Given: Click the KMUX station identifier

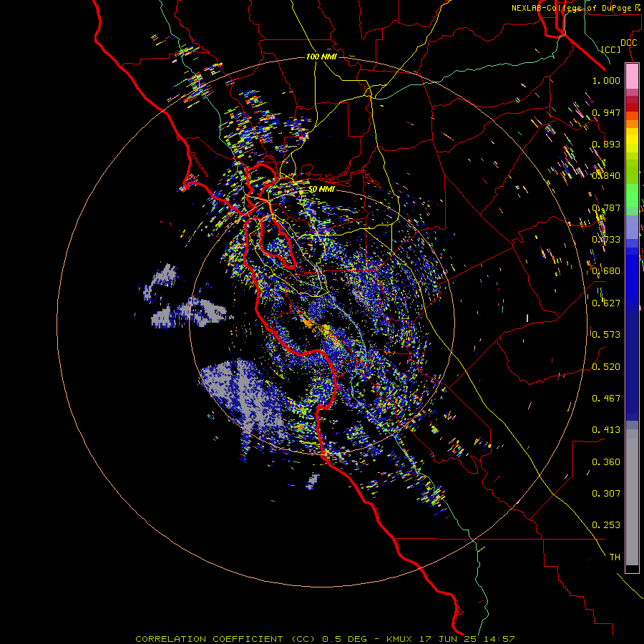Looking at the screenshot, I should [x=399, y=639].
